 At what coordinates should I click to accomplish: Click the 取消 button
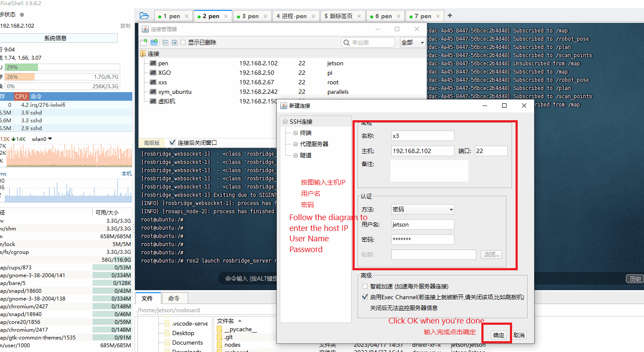[519, 335]
